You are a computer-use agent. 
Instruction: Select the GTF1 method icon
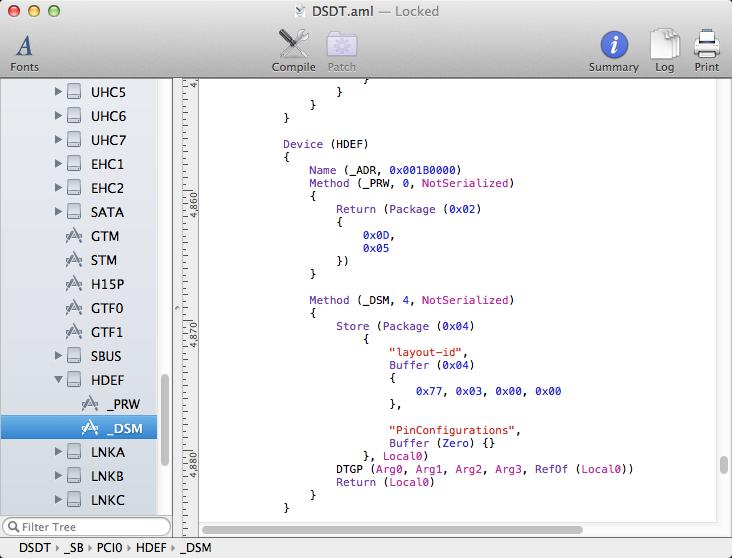[x=74, y=332]
